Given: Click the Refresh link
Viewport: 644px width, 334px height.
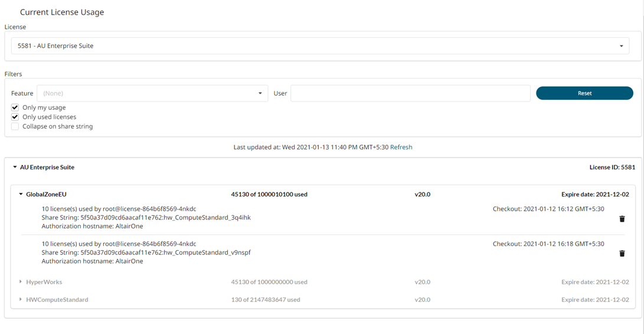Looking at the screenshot, I should pos(401,147).
